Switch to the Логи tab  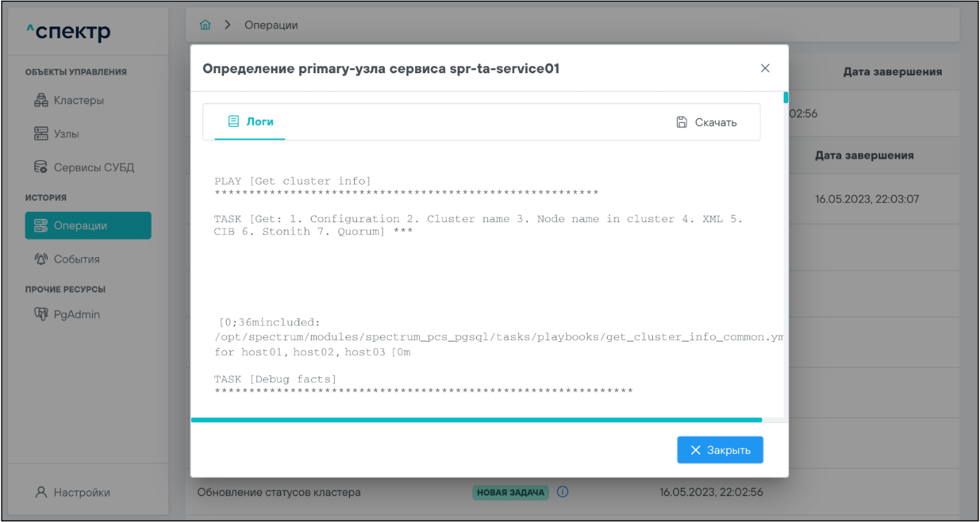click(x=250, y=122)
